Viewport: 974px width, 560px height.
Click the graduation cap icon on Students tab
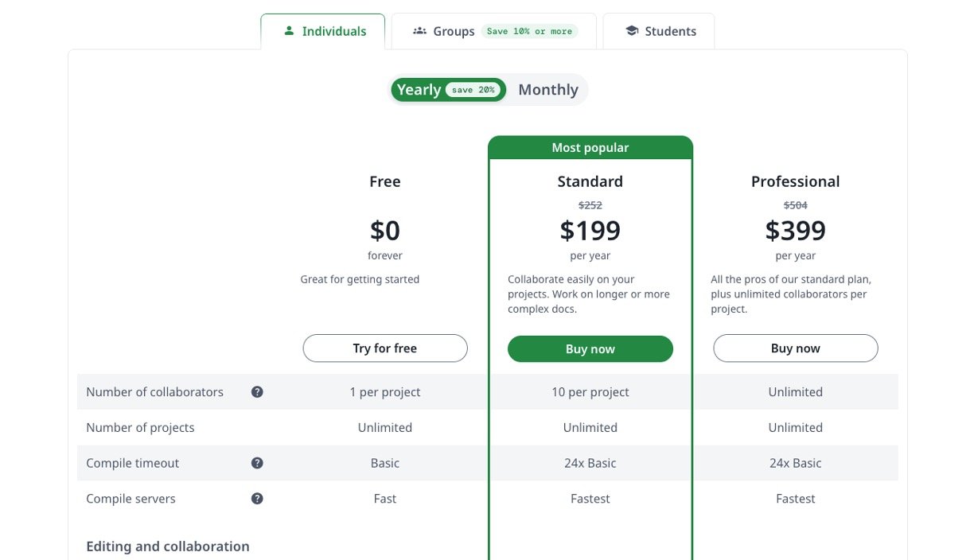point(632,31)
